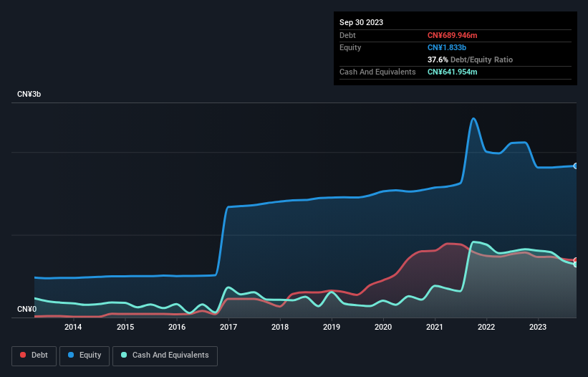Screen dimensions: 588x377
Task: Select the 2020 x-axis label
Action: tap(383, 327)
